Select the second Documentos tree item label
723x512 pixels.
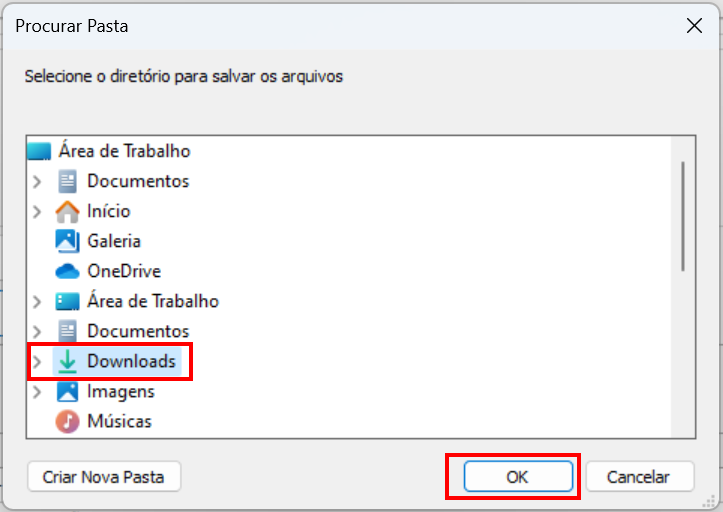click(138, 331)
